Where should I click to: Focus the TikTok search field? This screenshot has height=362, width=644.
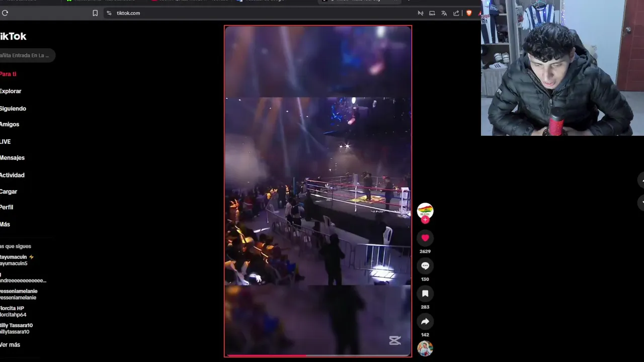pos(27,55)
